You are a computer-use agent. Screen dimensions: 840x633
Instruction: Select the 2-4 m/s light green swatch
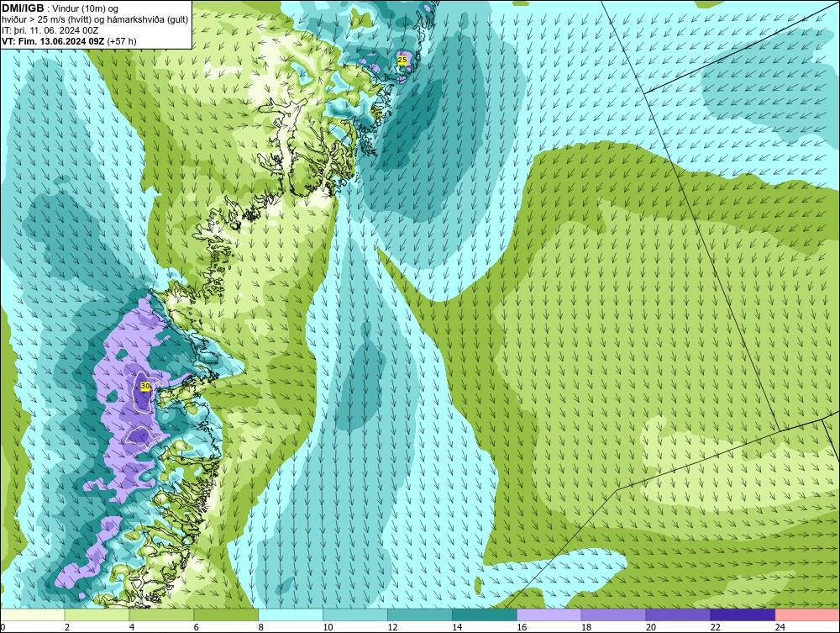pos(97,615)
